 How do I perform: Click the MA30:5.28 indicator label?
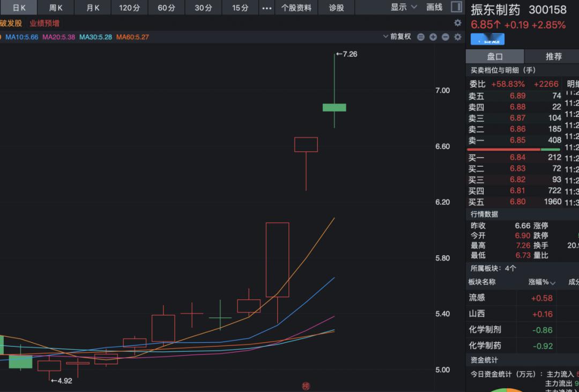pos(95,37)
